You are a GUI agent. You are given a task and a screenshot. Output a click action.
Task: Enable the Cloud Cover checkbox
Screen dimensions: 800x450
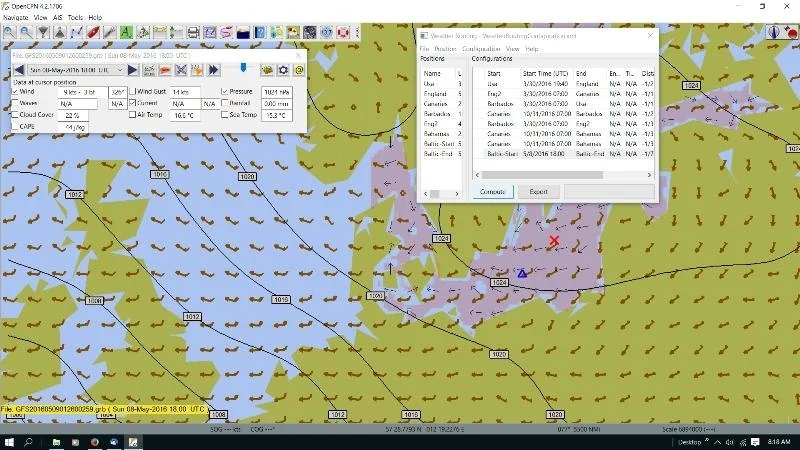pyautogui.click(x=15, y=115)
